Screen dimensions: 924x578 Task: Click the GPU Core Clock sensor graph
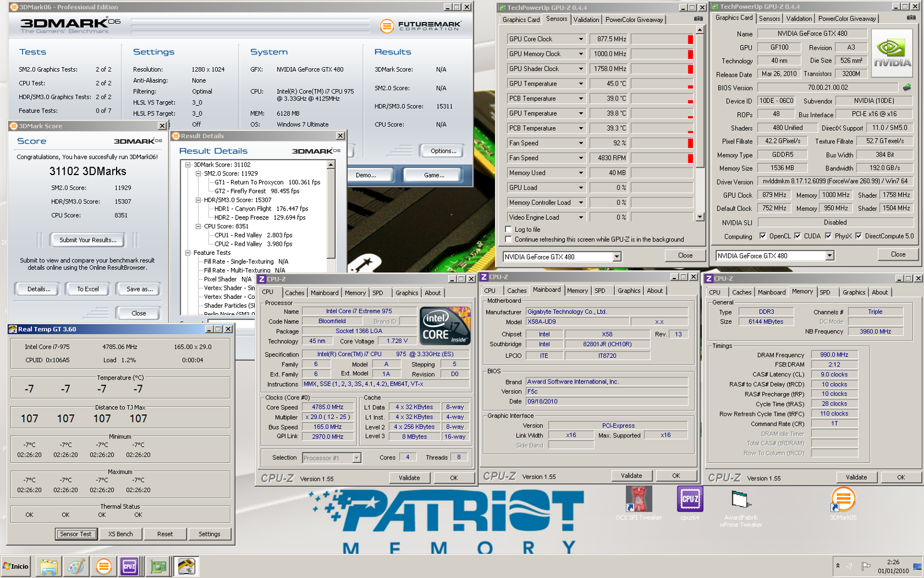[x=662, y=39]
